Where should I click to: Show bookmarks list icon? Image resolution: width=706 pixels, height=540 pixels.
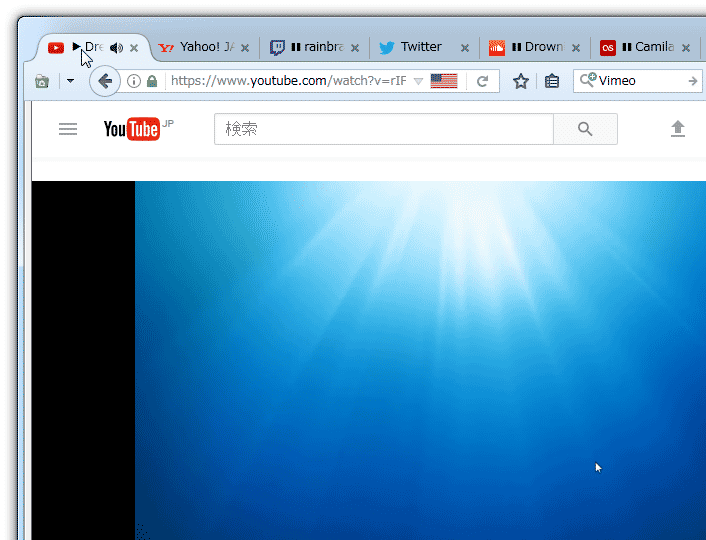(x=552, y=82)
